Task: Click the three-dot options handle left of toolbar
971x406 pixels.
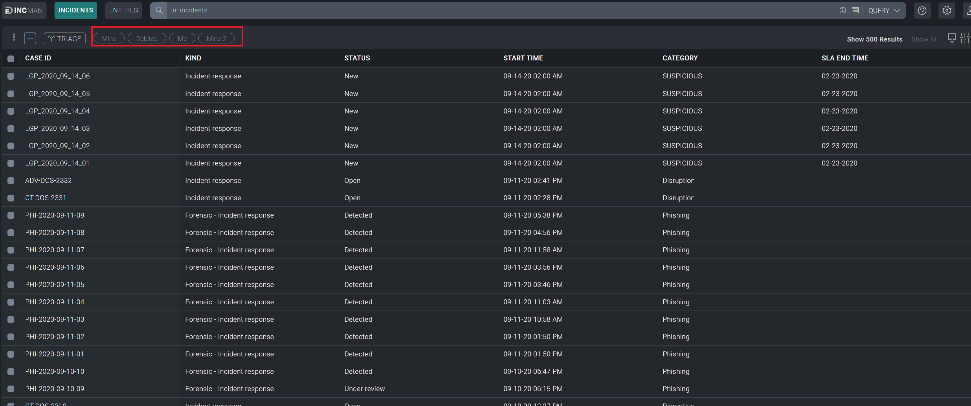Action: [13, 38]
